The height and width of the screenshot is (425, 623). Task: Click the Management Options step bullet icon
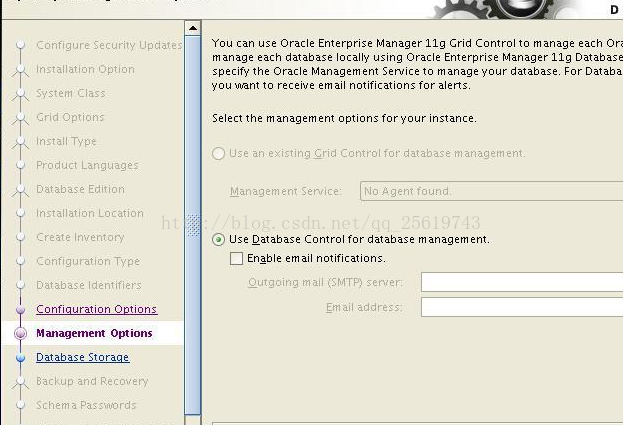tap(21, 333)
